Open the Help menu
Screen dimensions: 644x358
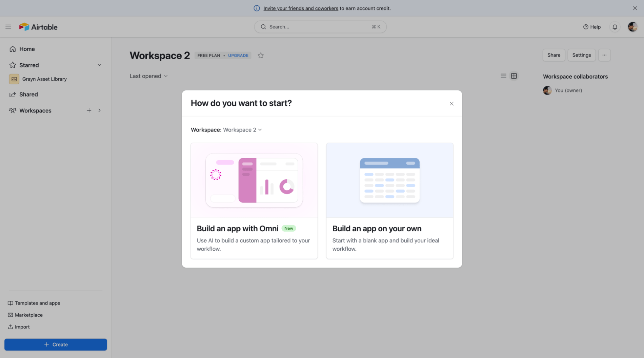(x=592, y=27)
